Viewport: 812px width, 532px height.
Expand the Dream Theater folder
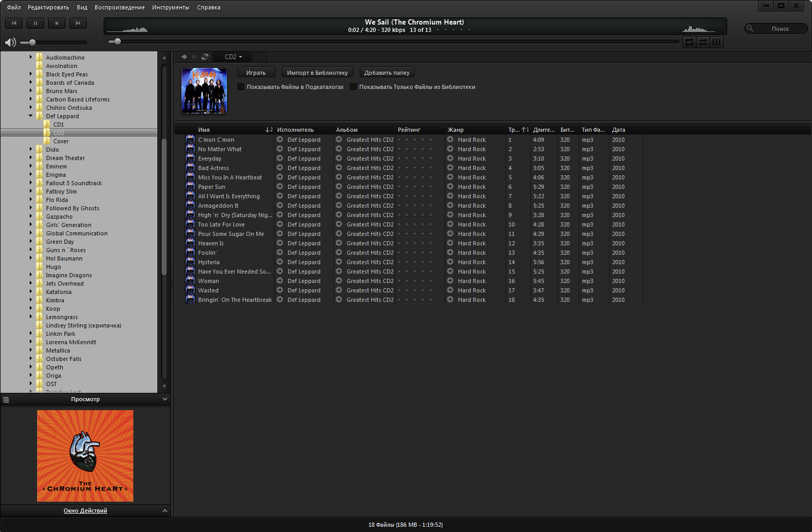30,157
